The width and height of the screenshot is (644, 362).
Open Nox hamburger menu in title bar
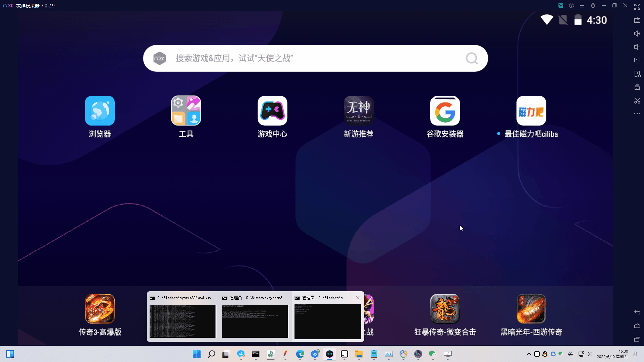[582, 6]
